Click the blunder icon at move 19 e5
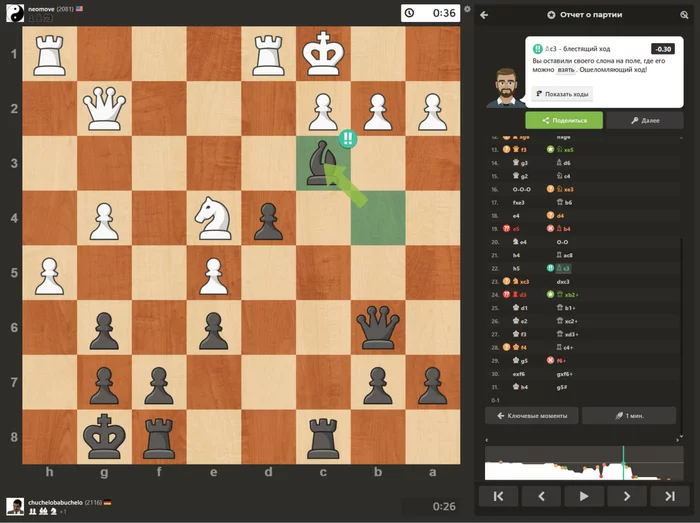This screenshot has height=523, width=700. [507, 229]
